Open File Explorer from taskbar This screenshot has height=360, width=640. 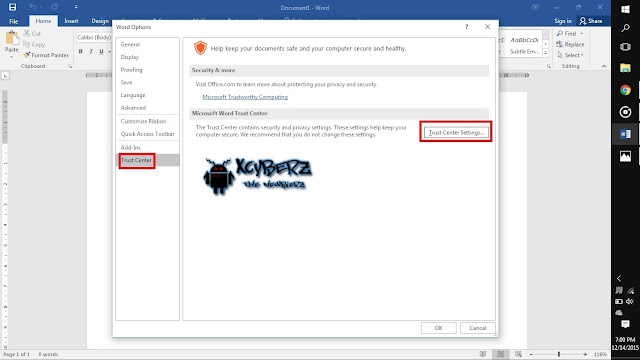tap(625, 68)
